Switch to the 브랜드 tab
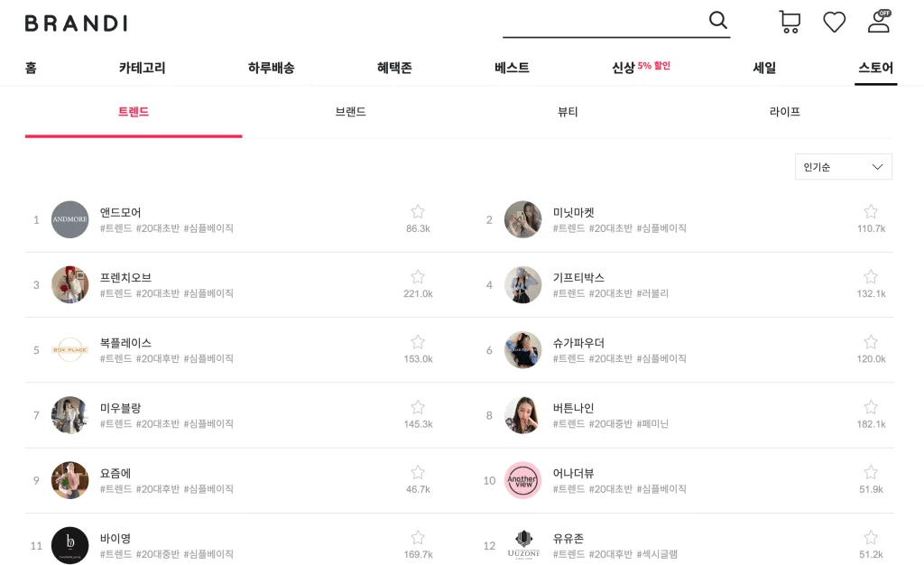This screenshot has width=924, height=565. pyautogui.click(x=350, y=112)
